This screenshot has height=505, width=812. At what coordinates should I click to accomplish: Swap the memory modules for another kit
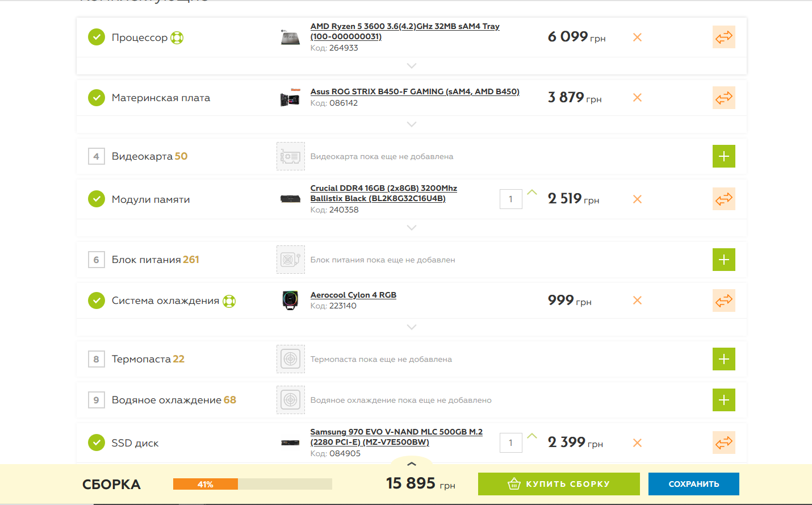(724, 199)
